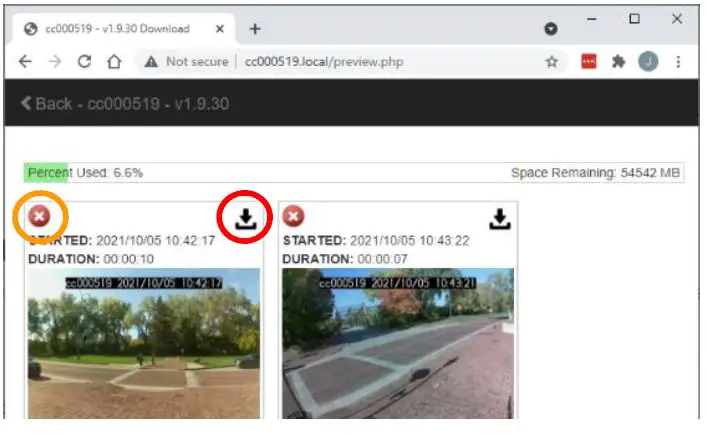Open Chrome three-dot menu

tap(678, 62)
